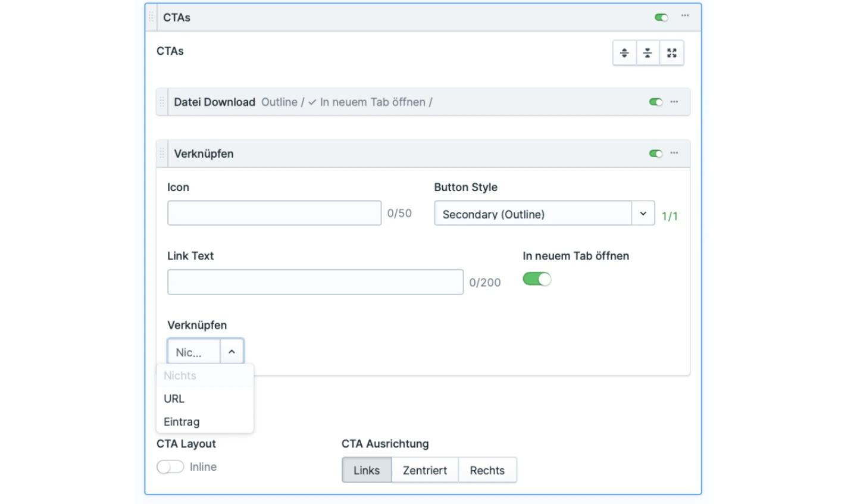
Task: Grab the drag handle of Verknüpfen block
Action: 162,154
